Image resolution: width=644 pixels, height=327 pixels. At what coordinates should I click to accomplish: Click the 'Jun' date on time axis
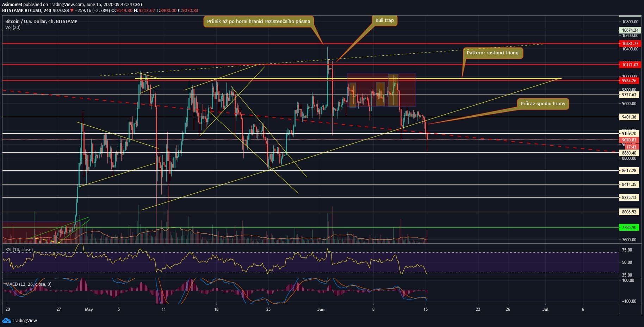click(321, 309)
